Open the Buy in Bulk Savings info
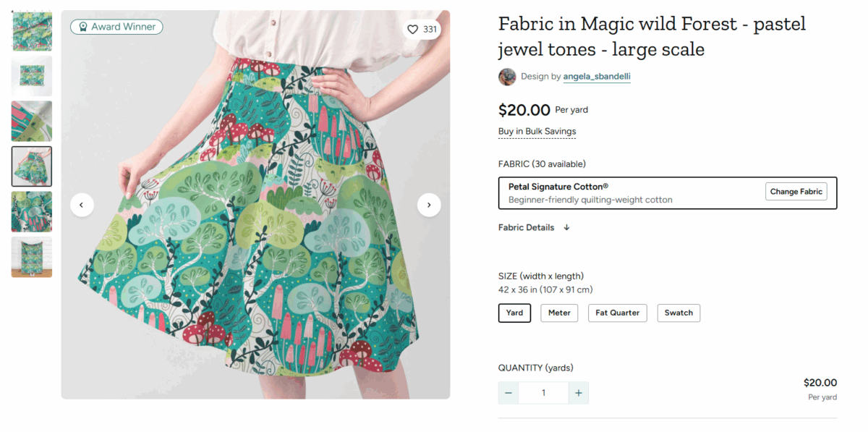The image size is (868, 432). click(537, 132)
